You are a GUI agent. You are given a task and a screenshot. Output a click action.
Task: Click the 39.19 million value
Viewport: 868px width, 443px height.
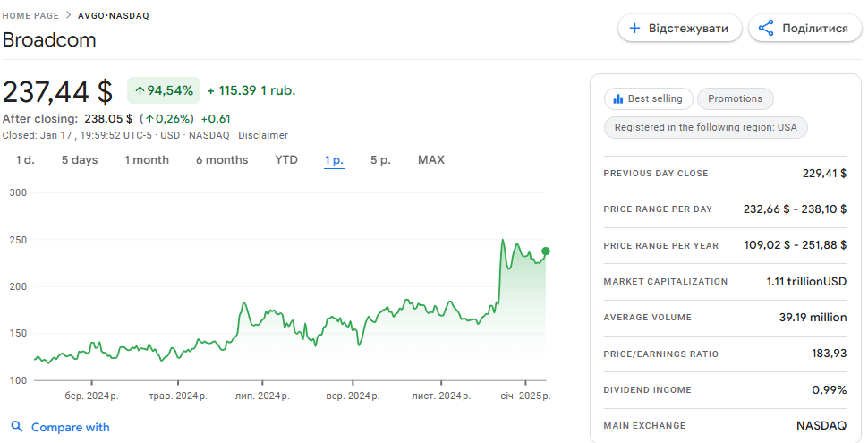coord(813,318)
